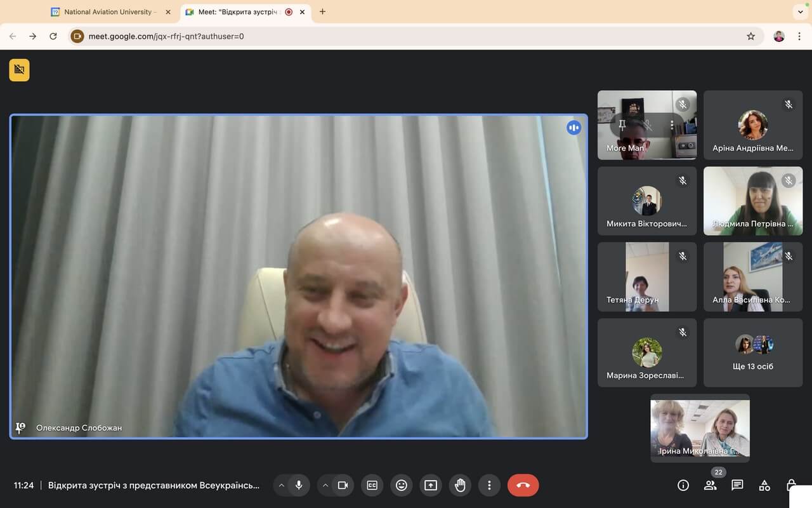Start screen sharing with Present now
The height and width of the screenshot is (508, 812).
(431, 485)
